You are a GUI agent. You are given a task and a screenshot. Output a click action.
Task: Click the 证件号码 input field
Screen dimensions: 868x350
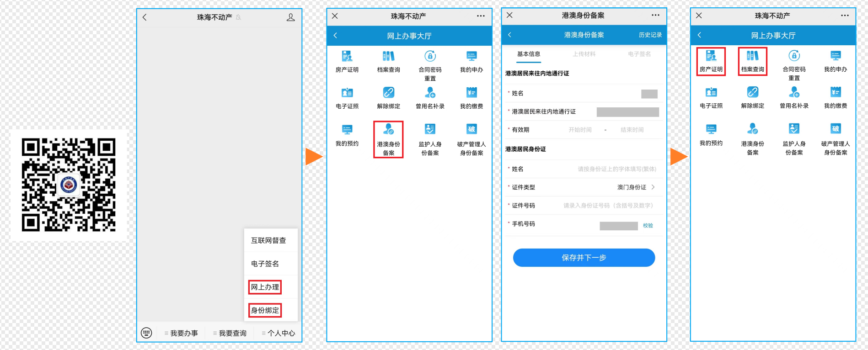click(608, 206)
